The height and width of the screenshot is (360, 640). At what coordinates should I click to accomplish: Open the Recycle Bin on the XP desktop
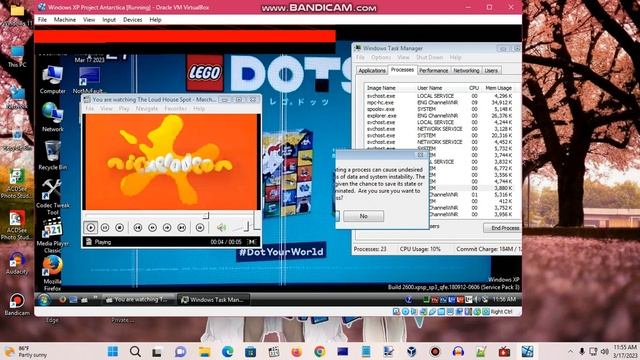(x=53, y=155)
